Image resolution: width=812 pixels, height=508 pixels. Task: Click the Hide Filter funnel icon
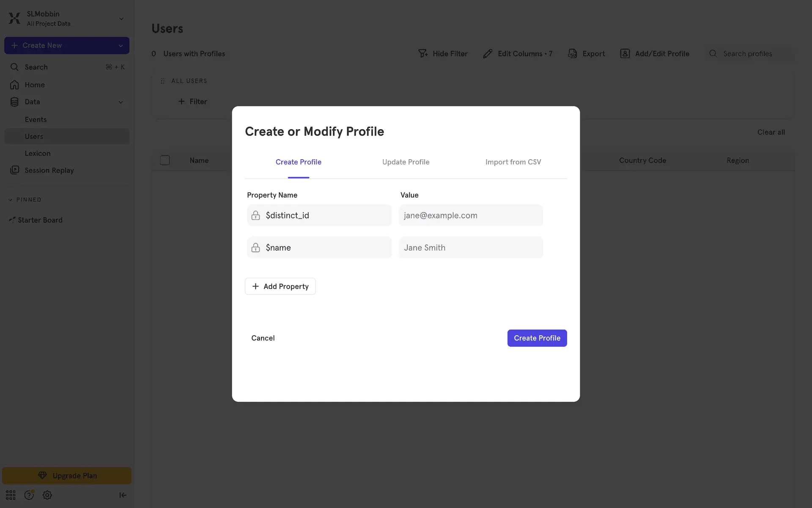click(x=422, y=54)
